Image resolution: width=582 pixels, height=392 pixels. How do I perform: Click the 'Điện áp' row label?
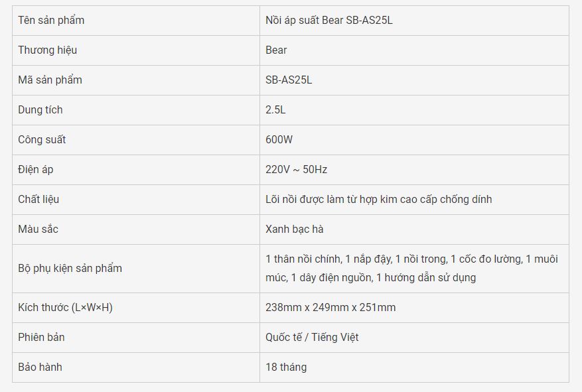36,170
